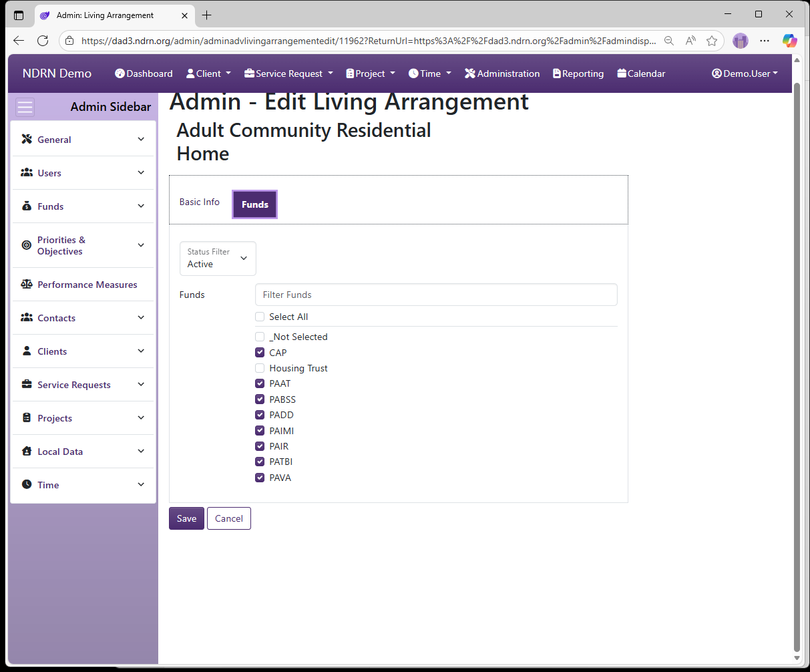The width and height of the screenshot is (810, 672).
Task: Open a new browser tab
Action: coord(207,15)
